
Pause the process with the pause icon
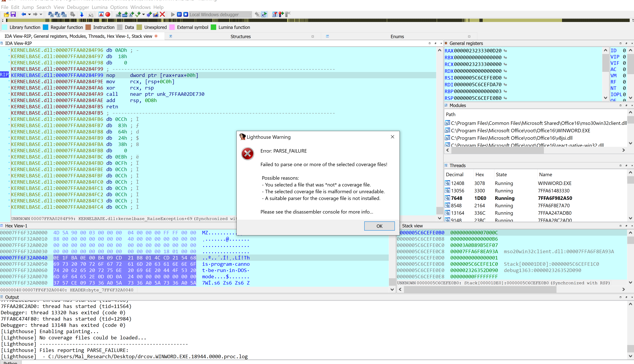179,15
